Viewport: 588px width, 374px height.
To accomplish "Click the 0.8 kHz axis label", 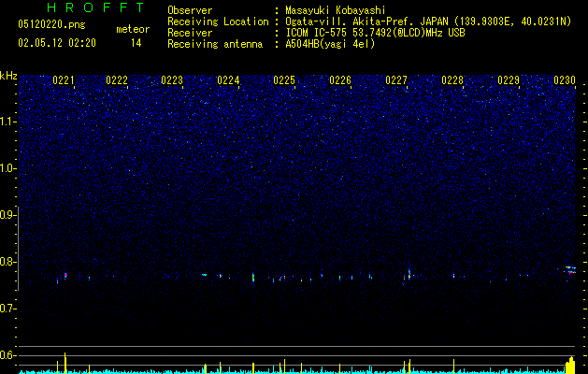I will [7, 262].
